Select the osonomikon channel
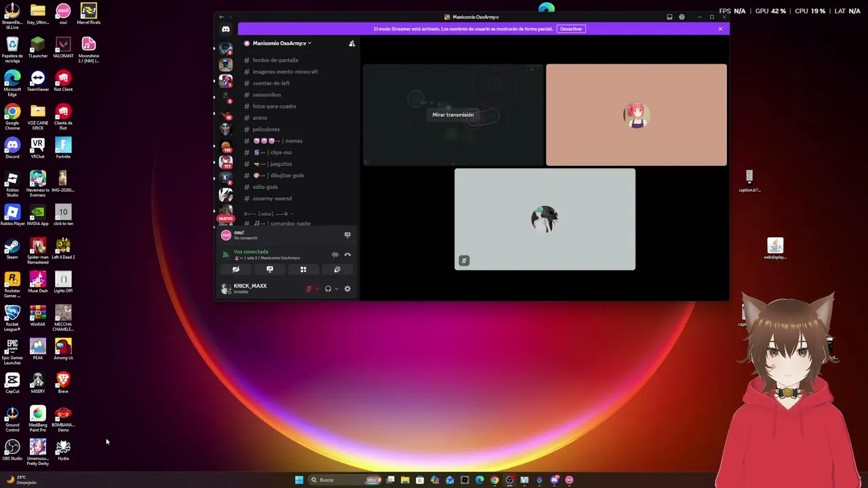The width and height of the screenshot is (868, 488). pyautogui.click(x=267, y=95)
